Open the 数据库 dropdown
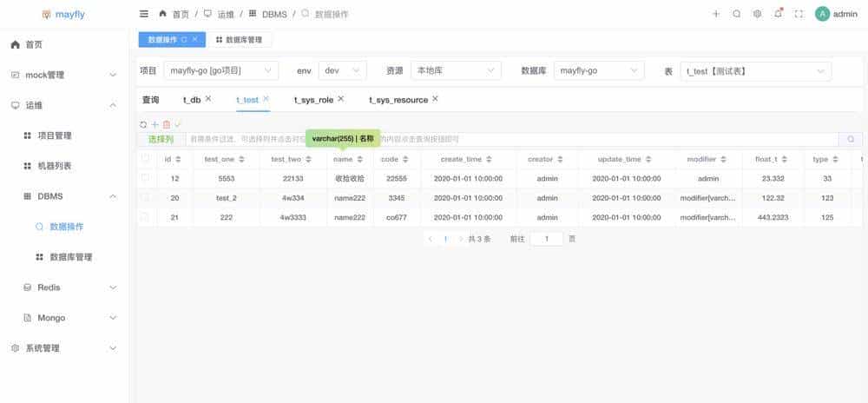 coord(599,71)
